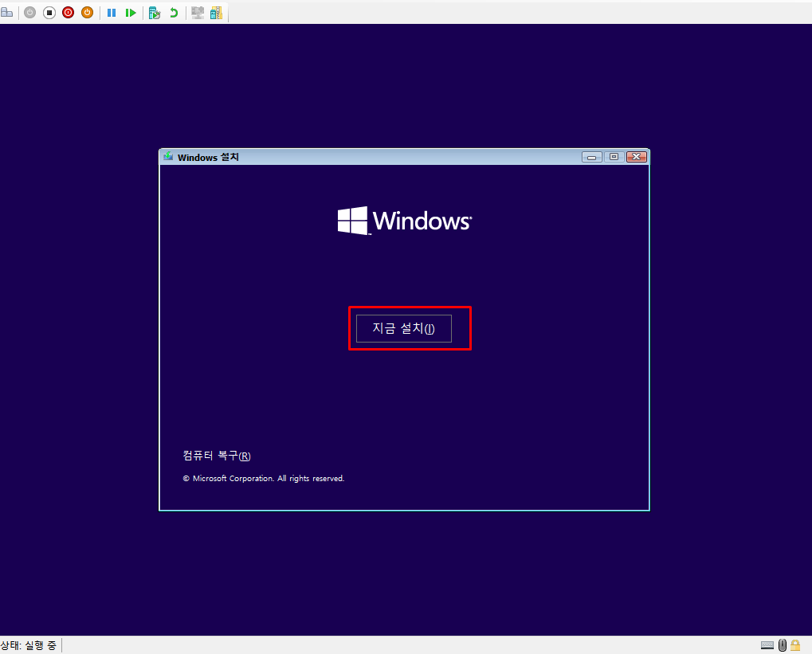Pause the virtual machine
The image size is (812, 654).
[112, 13]
